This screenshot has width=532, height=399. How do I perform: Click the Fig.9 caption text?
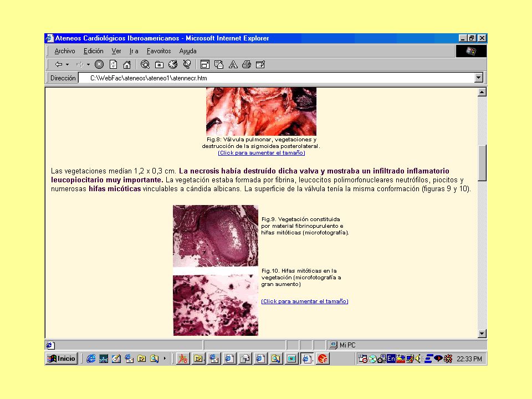pos(305,226)
